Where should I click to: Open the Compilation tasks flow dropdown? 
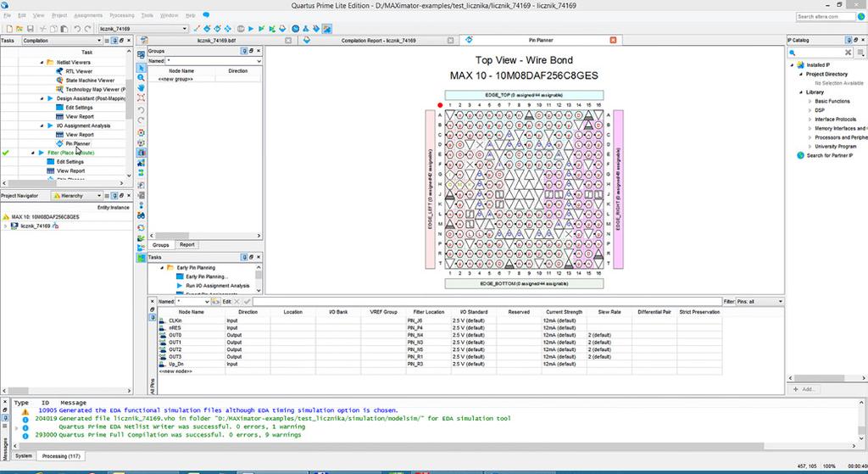(99, 41)
